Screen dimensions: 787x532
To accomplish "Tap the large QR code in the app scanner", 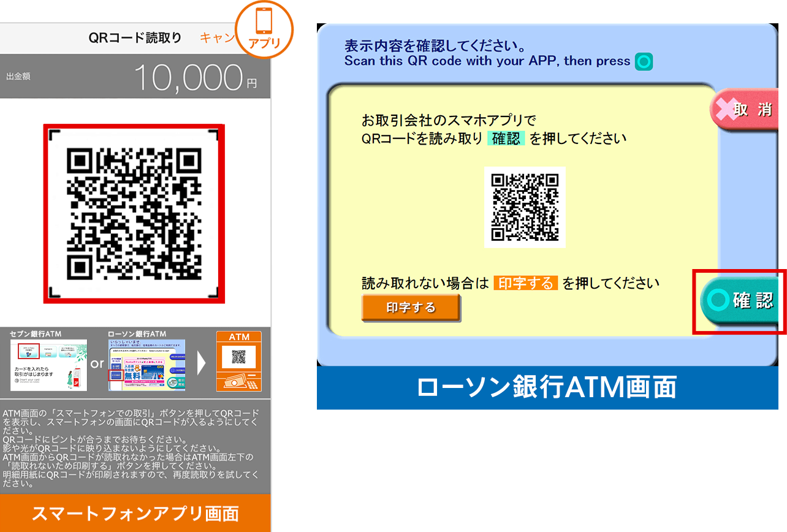I will pos(134,213).
